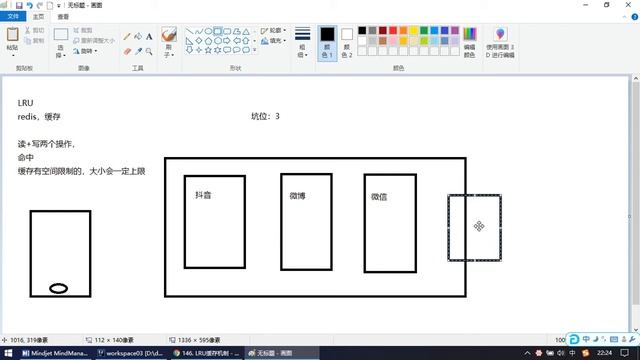Select the Rounded rectangle shape
This screenshot has height=360, width=640.
click(227, 31)
